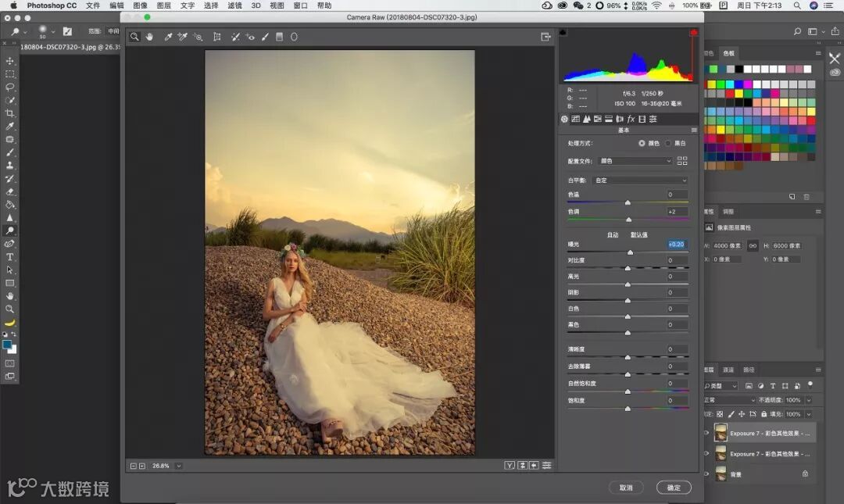Screen dimensions: 844x504
Task: Open the Detail panel tab icon
Action: 587,119
